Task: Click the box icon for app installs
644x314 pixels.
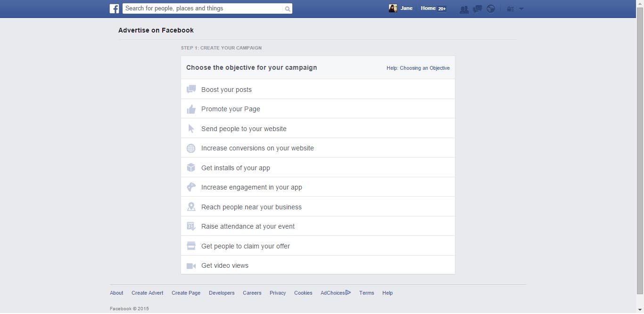Action: pyautogui.click(x=191, y=168)
